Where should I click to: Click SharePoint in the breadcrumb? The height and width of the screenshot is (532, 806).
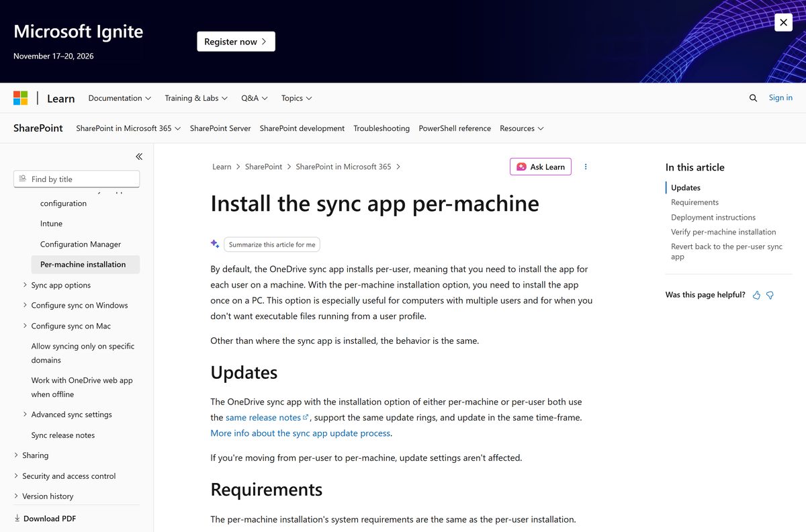point(264,167)
